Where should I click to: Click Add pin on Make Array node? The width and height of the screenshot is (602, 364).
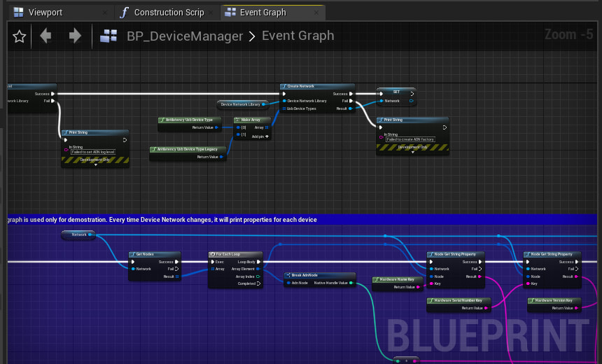point(260,136)
